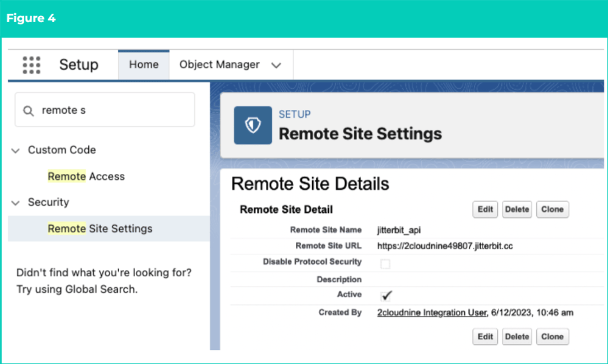Click the bottom Edit button
The image size is (608, 364).
(485, 336)
